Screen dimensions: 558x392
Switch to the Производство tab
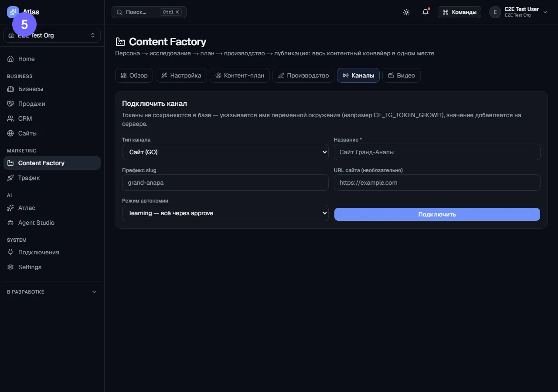click(x=303, y=75)
